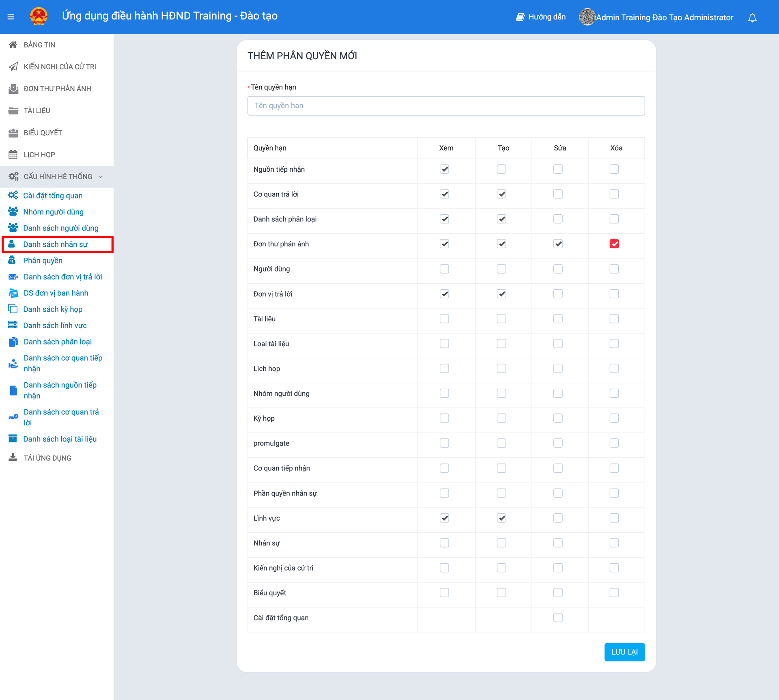Click the Tải ứng dụng download icon
Screen dimensions: 779x700
point(13,458)
